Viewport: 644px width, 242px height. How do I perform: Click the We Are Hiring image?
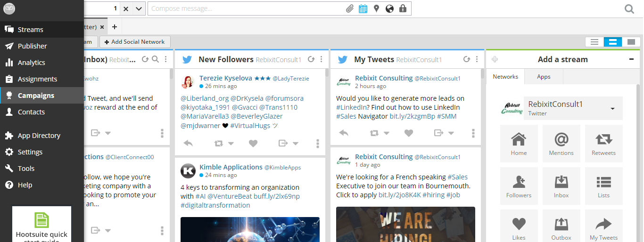405,224
